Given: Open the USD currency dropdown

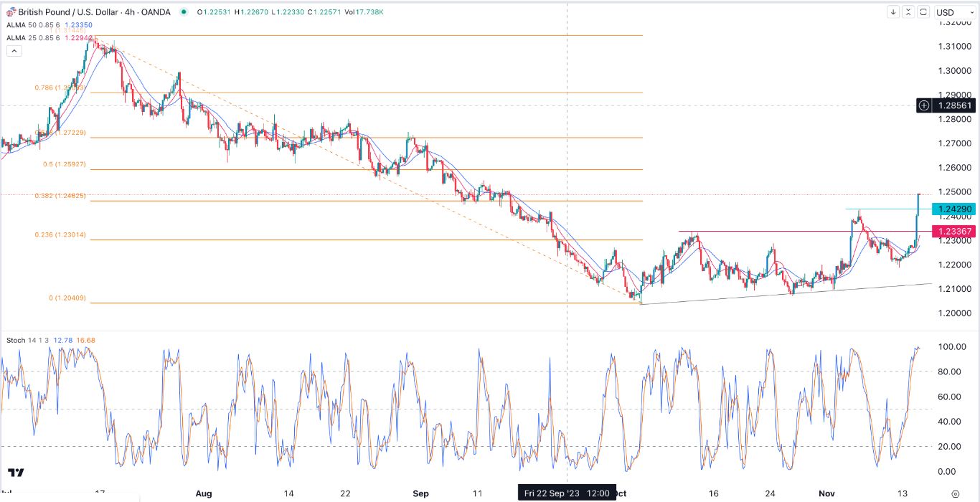Looking at the screenshot, I should coord(955,12).
